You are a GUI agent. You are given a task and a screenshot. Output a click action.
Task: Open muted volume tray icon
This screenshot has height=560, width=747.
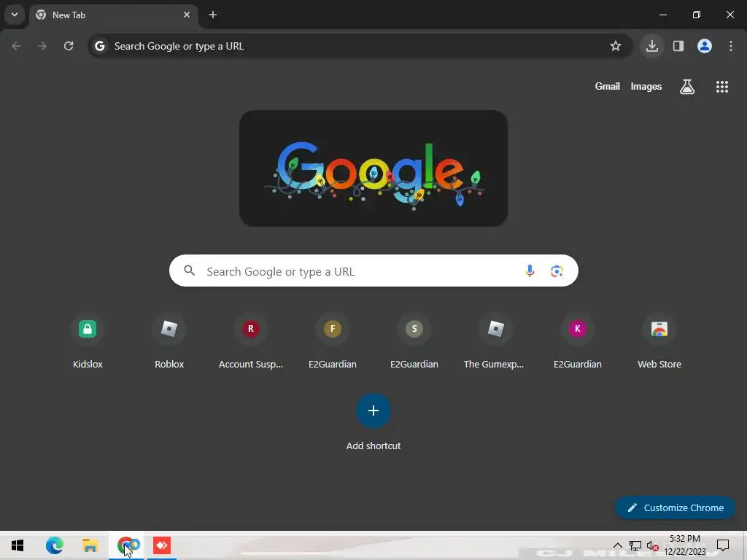tap(653, 546)
